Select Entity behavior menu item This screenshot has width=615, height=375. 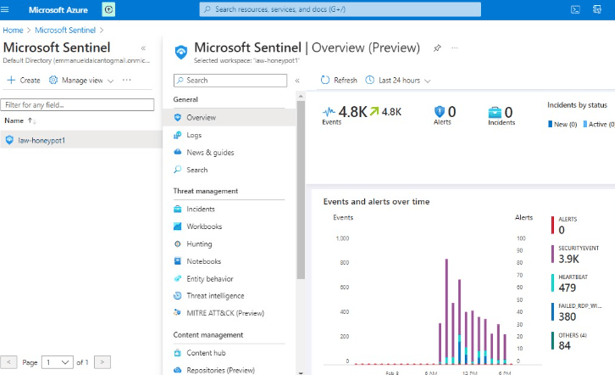pyautogui.click(x=209, y=279)
